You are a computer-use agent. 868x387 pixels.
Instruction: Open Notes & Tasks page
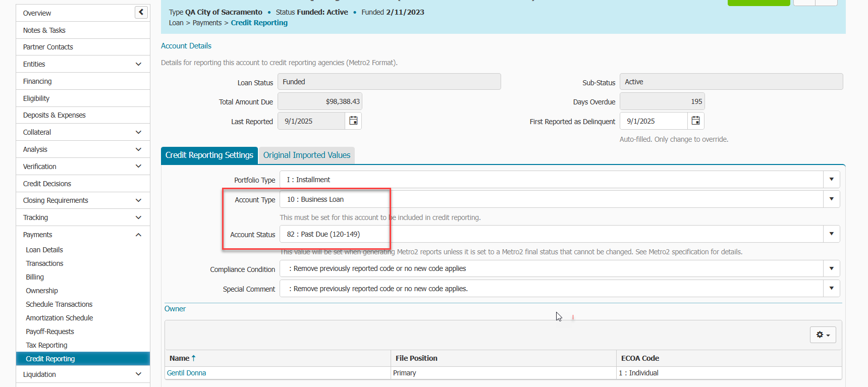point(44,30)
